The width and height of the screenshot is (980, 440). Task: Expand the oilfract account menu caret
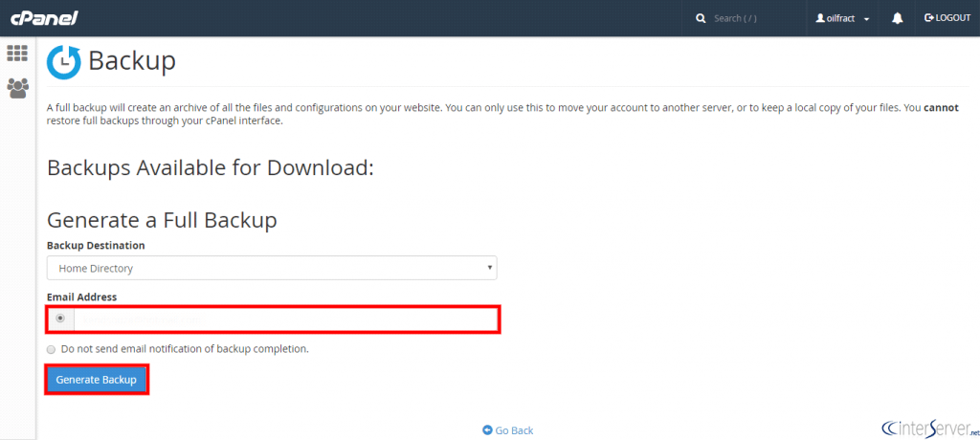[866, 18]
